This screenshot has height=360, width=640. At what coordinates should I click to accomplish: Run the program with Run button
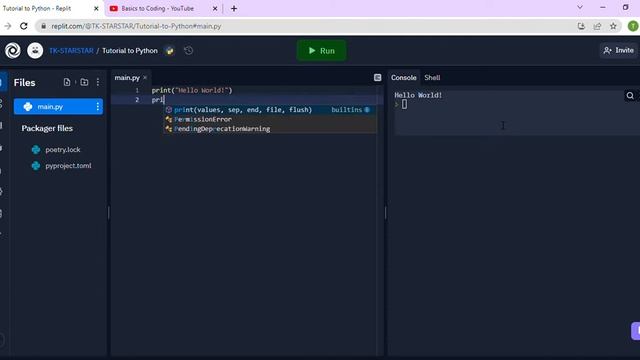322,51
